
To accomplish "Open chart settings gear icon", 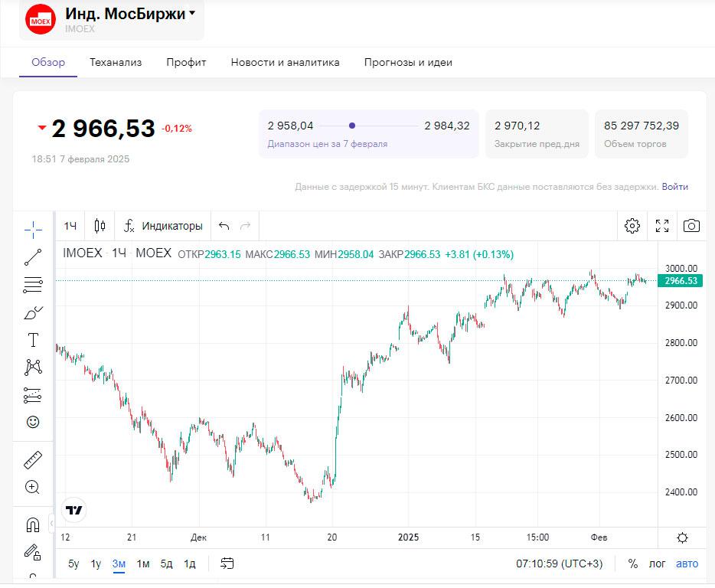I will click(632, 226).
